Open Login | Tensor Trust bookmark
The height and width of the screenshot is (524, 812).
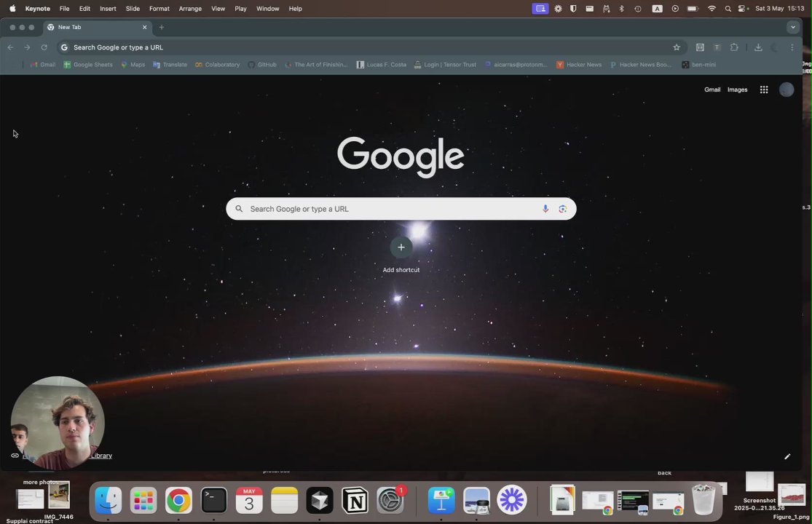point(445,65)
